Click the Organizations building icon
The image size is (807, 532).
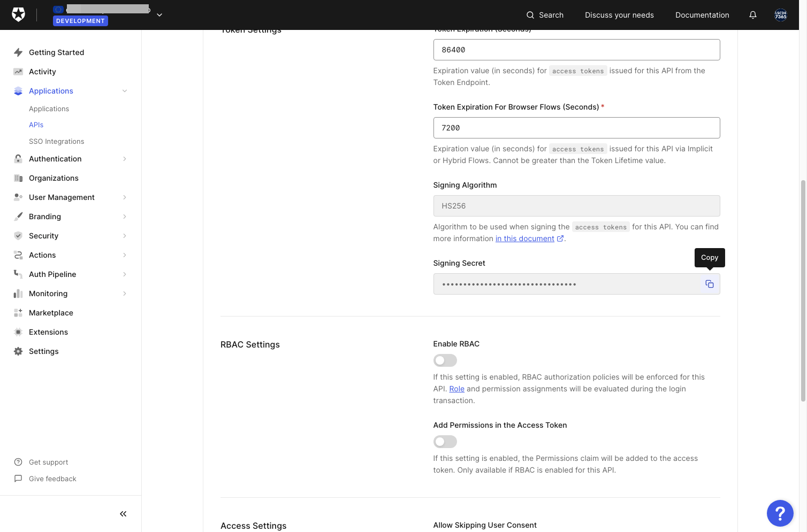pyautogui.click(x=18, y=178)
